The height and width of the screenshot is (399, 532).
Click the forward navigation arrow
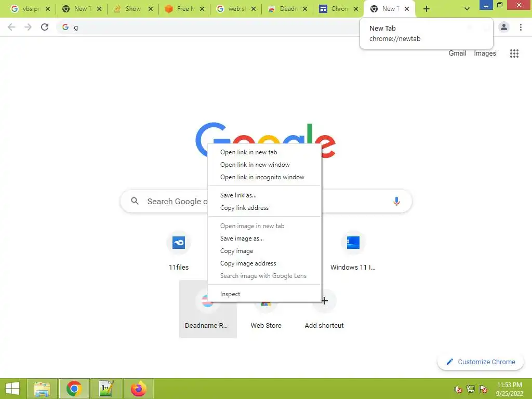click(x=28, y=27)
